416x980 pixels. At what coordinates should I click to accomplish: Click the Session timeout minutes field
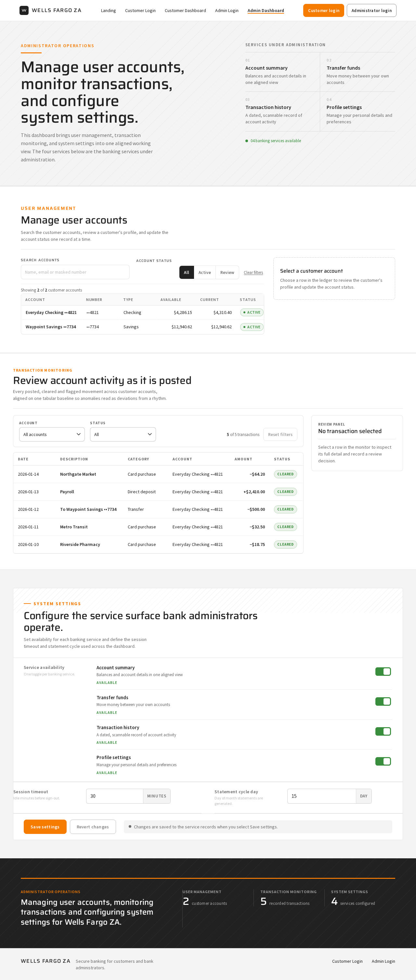coord(115,796)
